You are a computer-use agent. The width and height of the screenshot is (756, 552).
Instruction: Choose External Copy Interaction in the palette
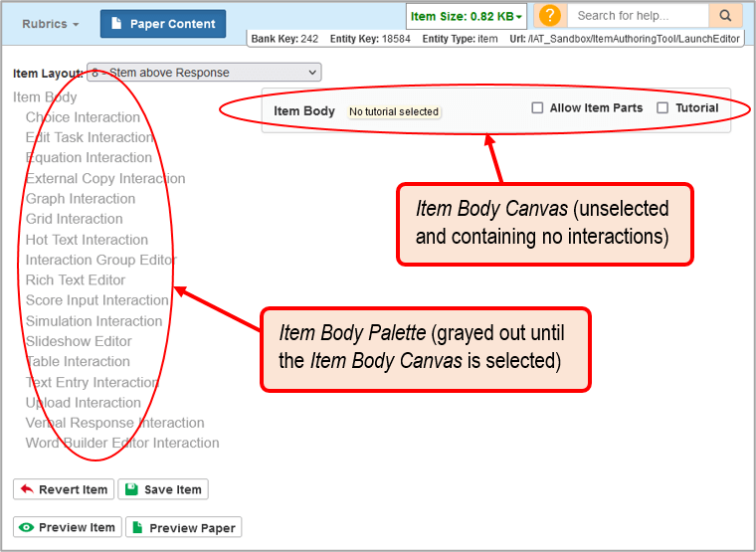[105, 178]
